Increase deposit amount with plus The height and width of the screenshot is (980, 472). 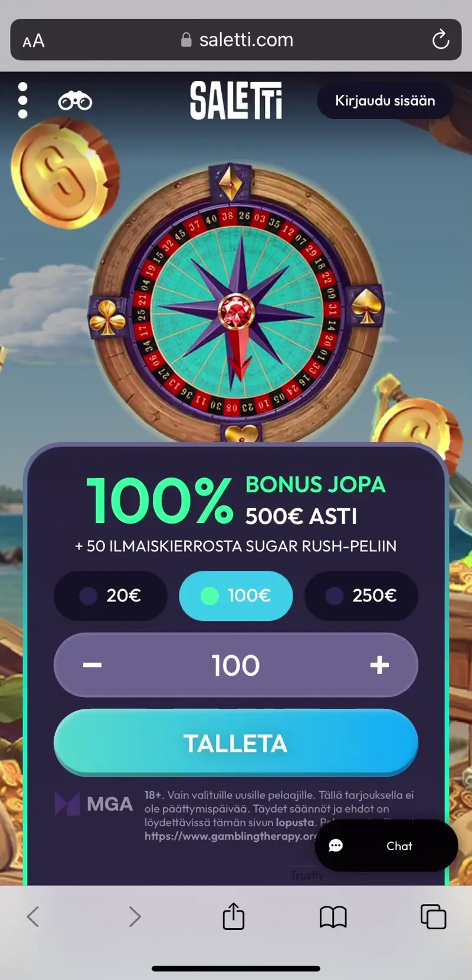379,665
